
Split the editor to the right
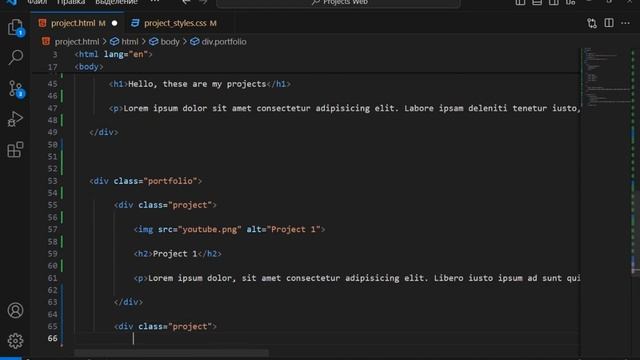click(x=609, y=23)
